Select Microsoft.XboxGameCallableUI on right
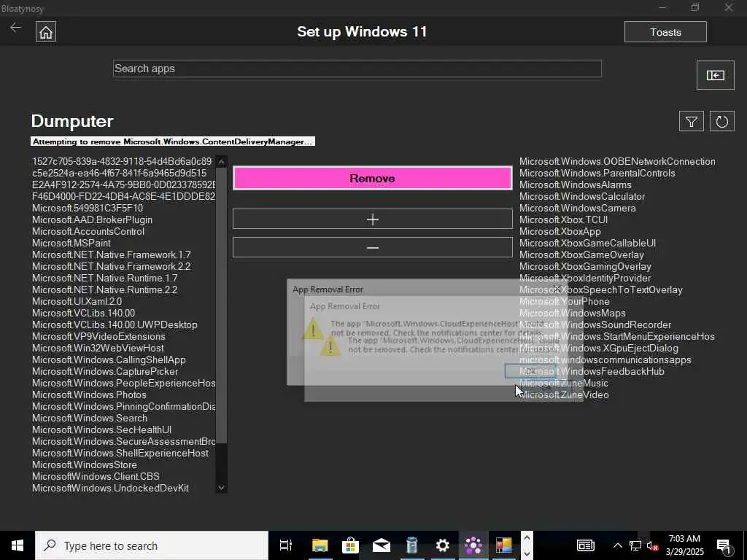 [587, 243]
